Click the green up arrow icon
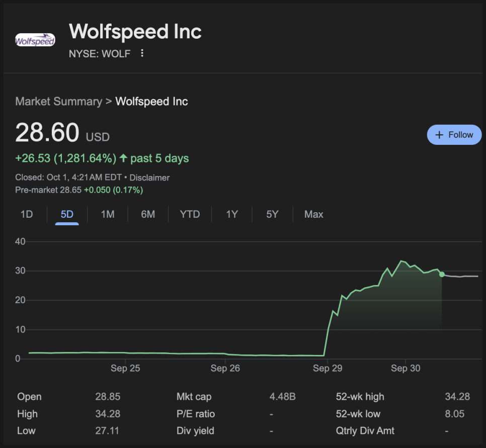The image size is (486, 448). [124, 158]
